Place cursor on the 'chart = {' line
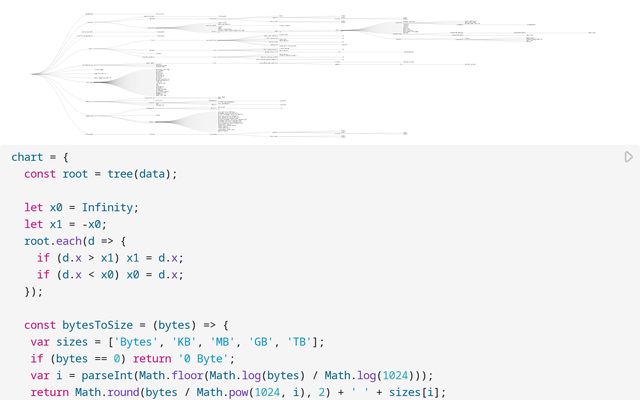Image resolution: width=640 pixels, height=400 pixels. (40, 157)
